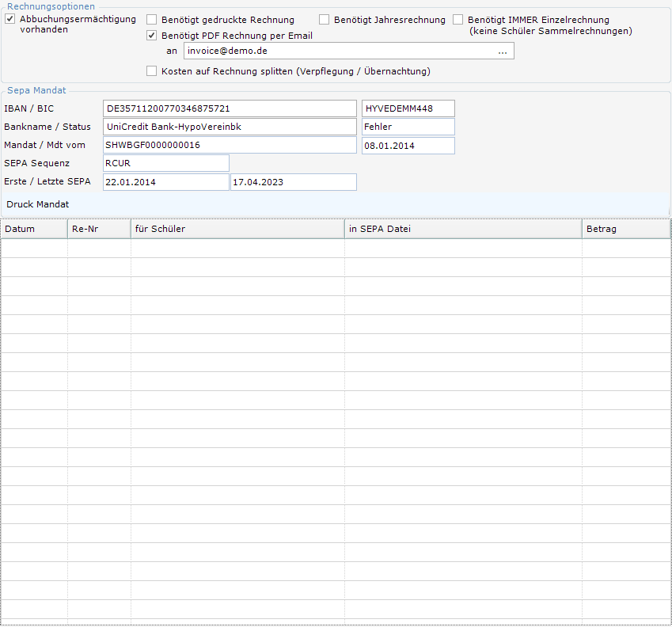Click the in SEPA Datei column header
Screen dimensions: 672x627
463,229
